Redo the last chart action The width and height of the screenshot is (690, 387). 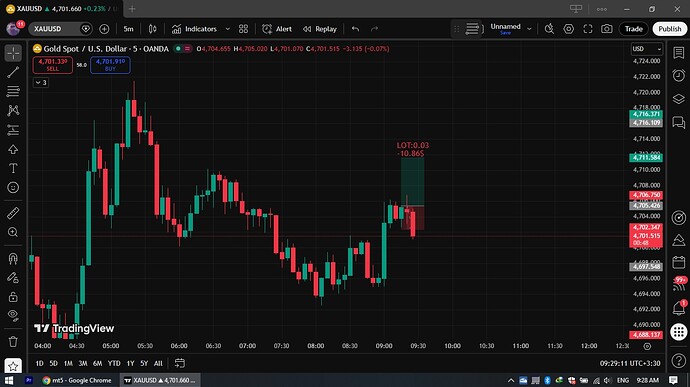tap(374, 29)
